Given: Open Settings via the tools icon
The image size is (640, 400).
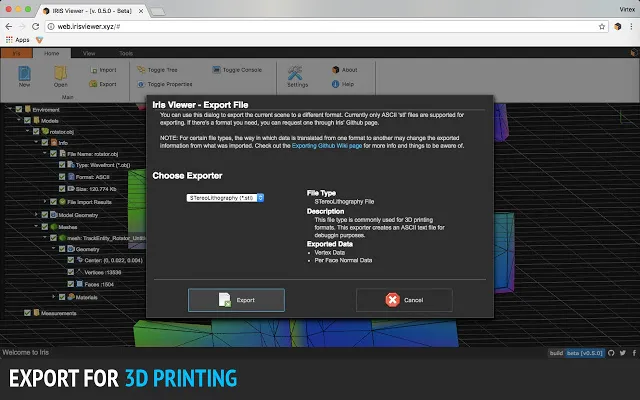Looking at the screenshot, I should click(x=295, y=73).
